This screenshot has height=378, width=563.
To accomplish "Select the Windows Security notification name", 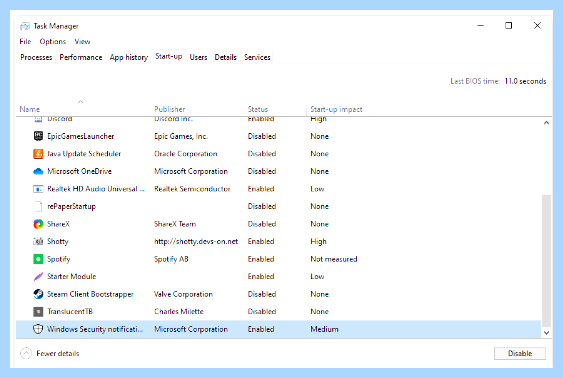I will point(95,329).
